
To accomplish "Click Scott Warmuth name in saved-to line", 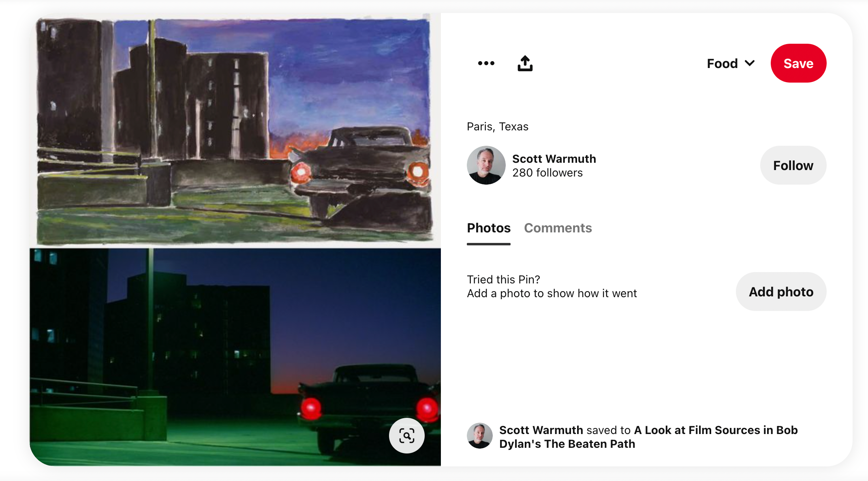I will tap(541, 430).
